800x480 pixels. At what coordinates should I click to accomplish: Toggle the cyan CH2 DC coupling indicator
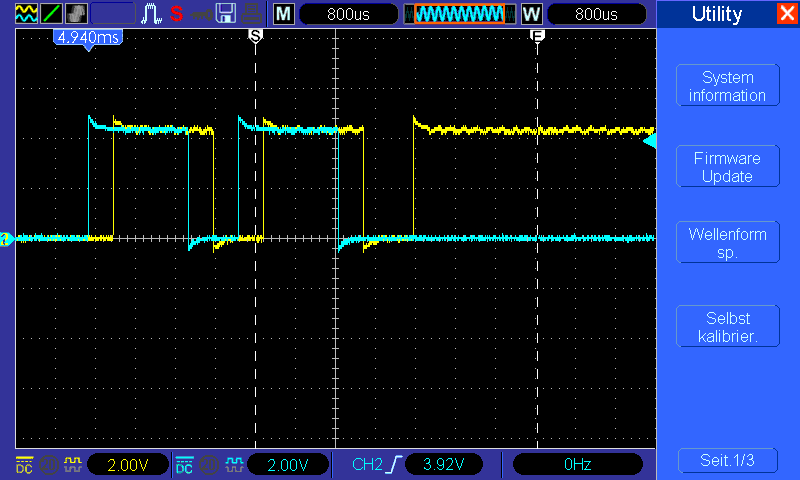click(x=184, y=465)
